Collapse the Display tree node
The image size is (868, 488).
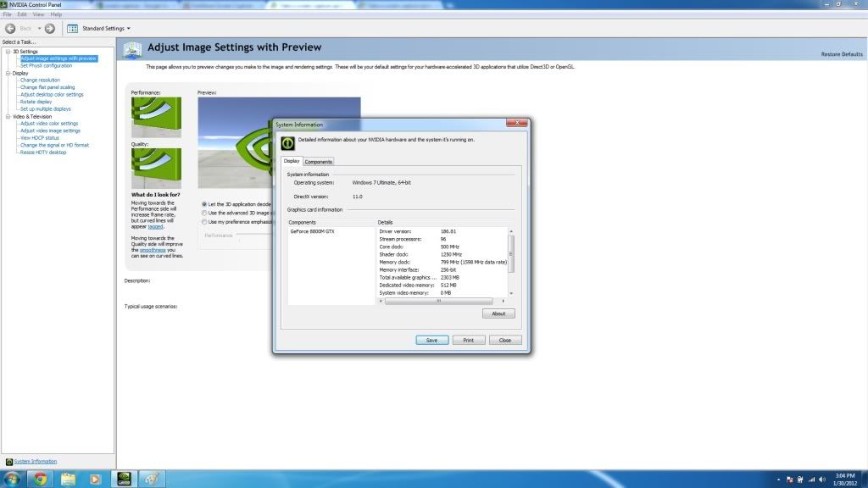[x=8, y=73]
